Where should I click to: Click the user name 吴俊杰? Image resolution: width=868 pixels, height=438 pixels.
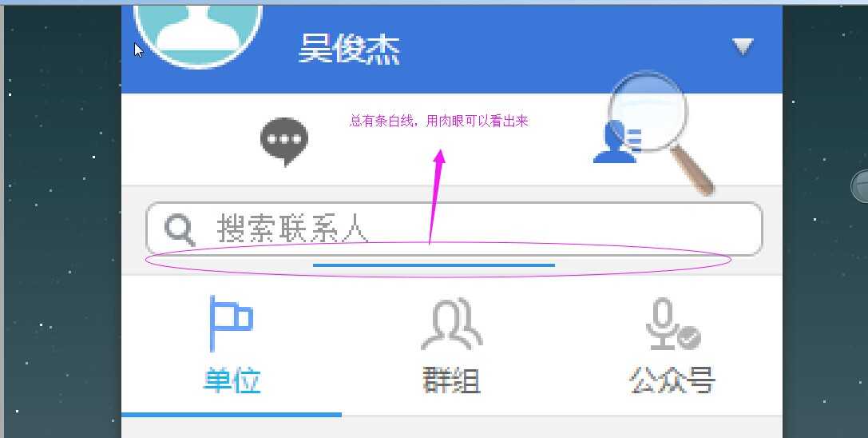(349, 49)
